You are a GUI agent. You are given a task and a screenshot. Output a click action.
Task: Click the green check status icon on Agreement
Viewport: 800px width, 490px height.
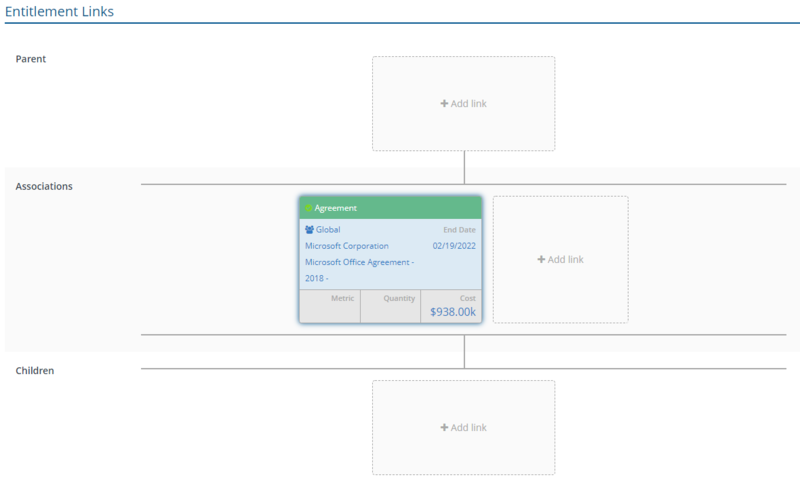(x=309, y=209)
